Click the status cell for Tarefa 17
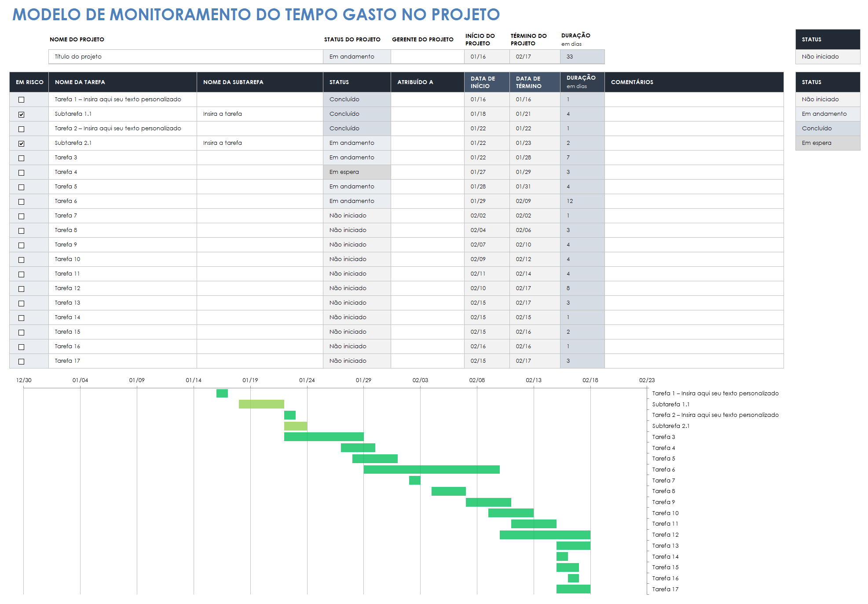Image resolution: width=868 pixels, height=604 pixels. click(357, 361)
